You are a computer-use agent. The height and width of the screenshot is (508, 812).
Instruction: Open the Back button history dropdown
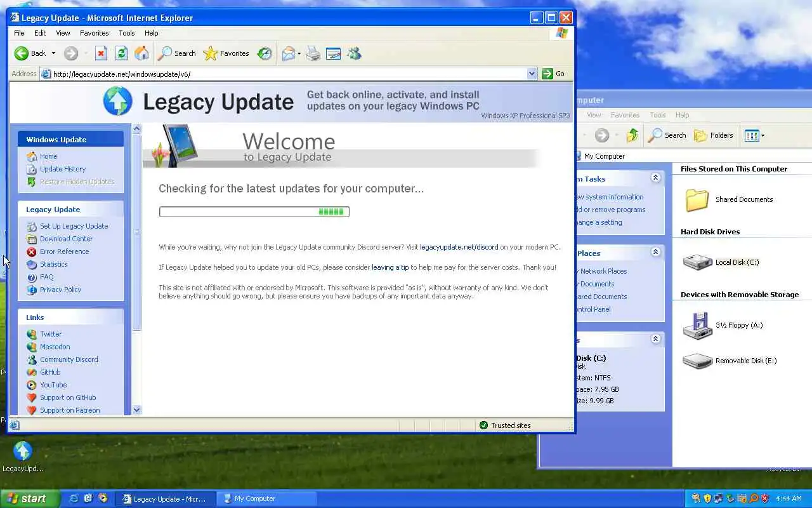53,53
